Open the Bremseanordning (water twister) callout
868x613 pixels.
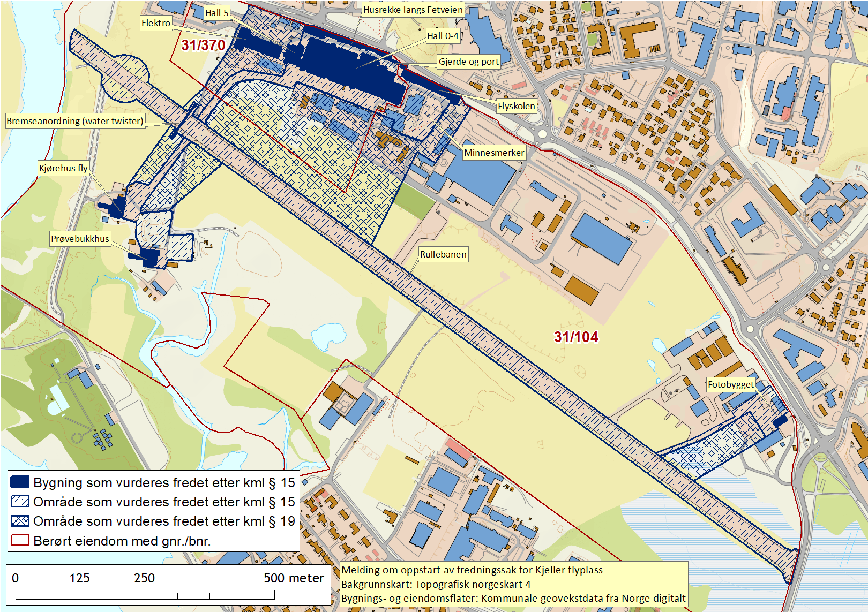[x=75, y=121]
